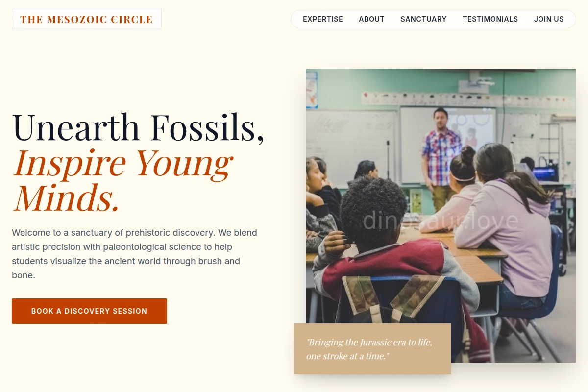Click the wall poster in photo corner
The height and width of the screenshot is (392, 588).
(x=312, y=90)
